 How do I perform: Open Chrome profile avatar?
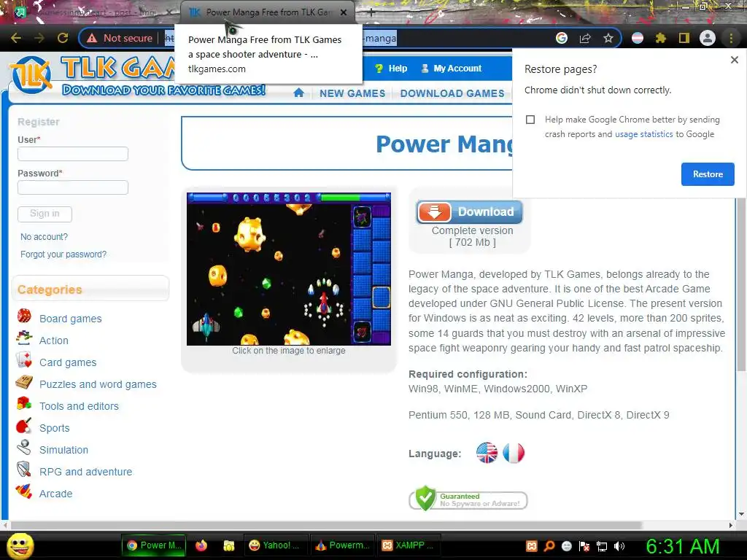[x=708, y=38]
